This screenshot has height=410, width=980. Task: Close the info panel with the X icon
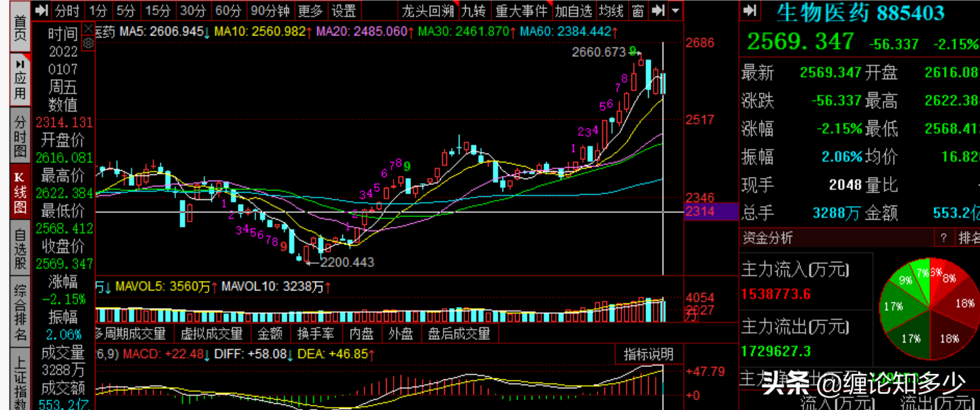point(88,29)
